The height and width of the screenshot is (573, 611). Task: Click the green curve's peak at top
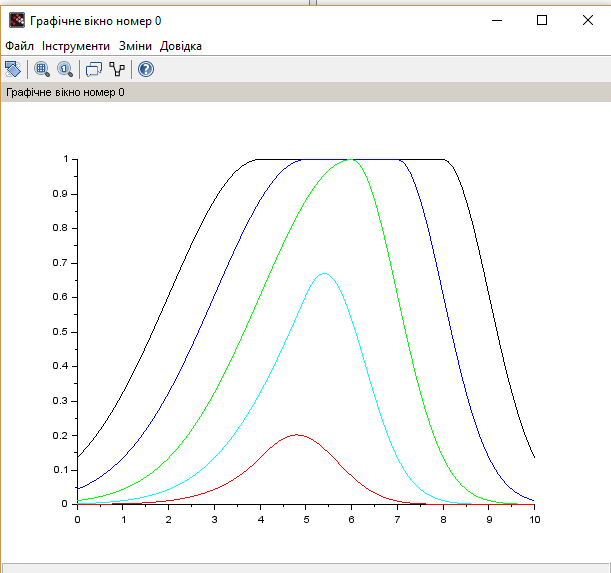(350, 159)
